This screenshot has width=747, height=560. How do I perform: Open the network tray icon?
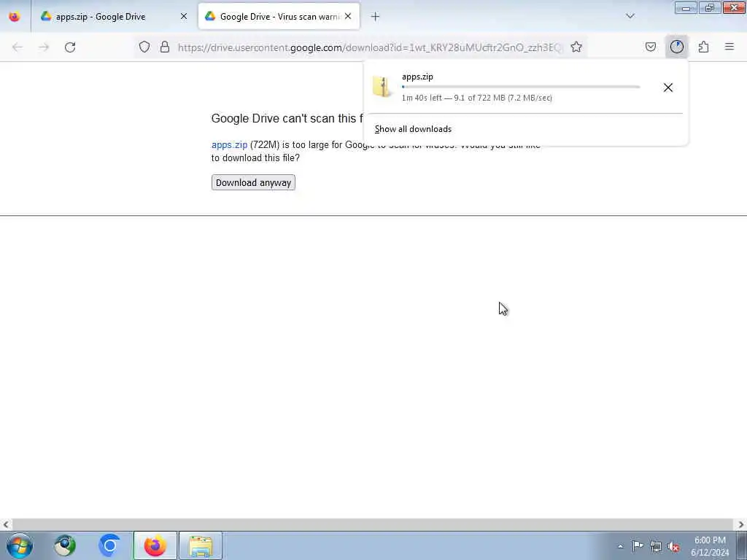tap(656, 547)
